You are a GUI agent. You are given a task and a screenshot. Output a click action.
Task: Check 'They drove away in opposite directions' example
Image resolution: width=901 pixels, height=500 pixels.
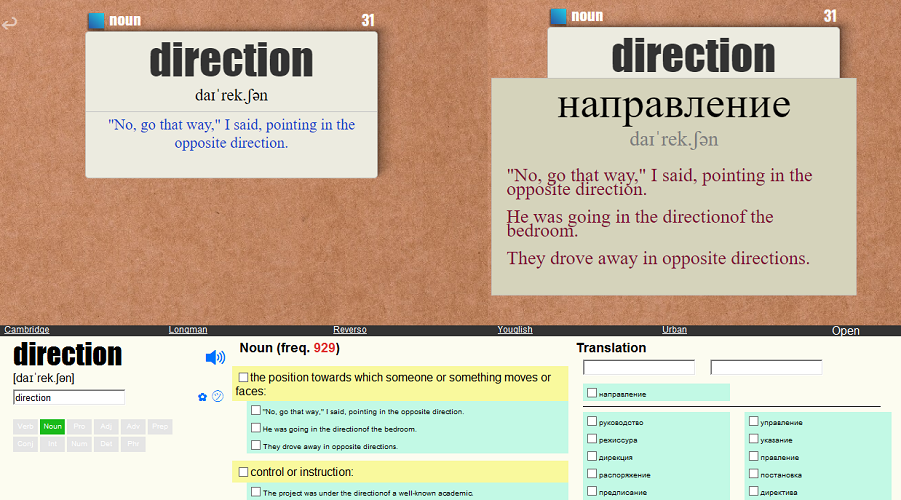256,445
